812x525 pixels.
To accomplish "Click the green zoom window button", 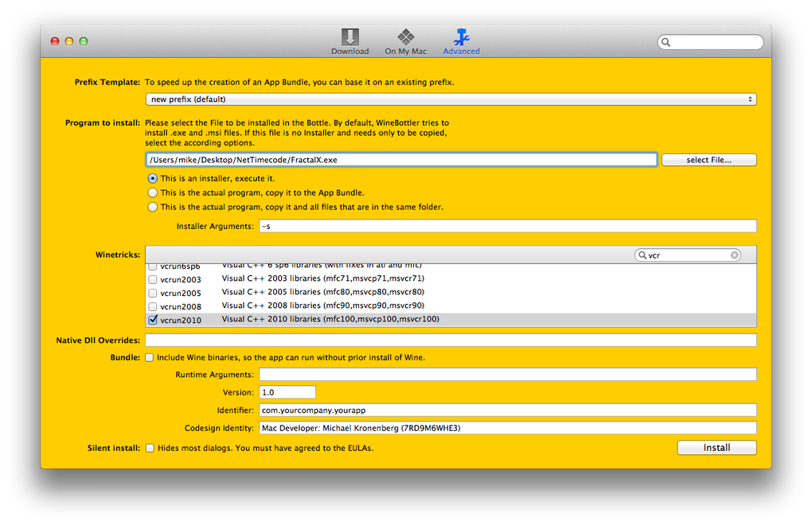I will coord(84,41).
